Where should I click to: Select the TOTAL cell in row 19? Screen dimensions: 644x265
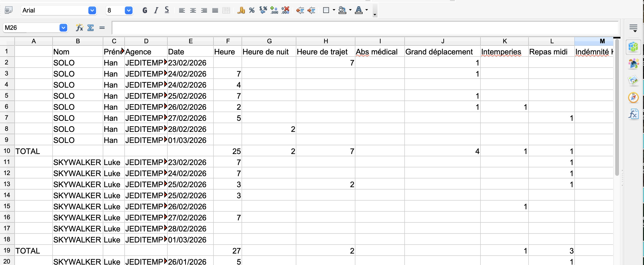click(x=34, y=251)
